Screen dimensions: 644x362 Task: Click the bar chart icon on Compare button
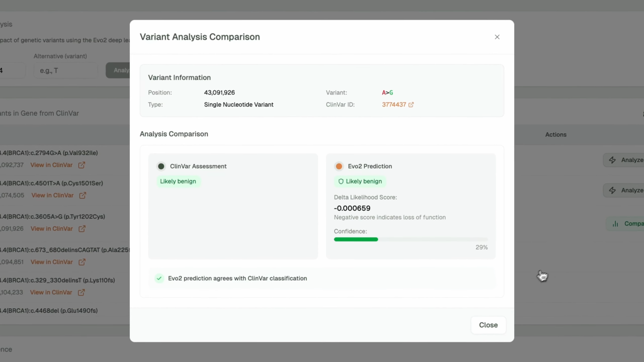(615, 224)
